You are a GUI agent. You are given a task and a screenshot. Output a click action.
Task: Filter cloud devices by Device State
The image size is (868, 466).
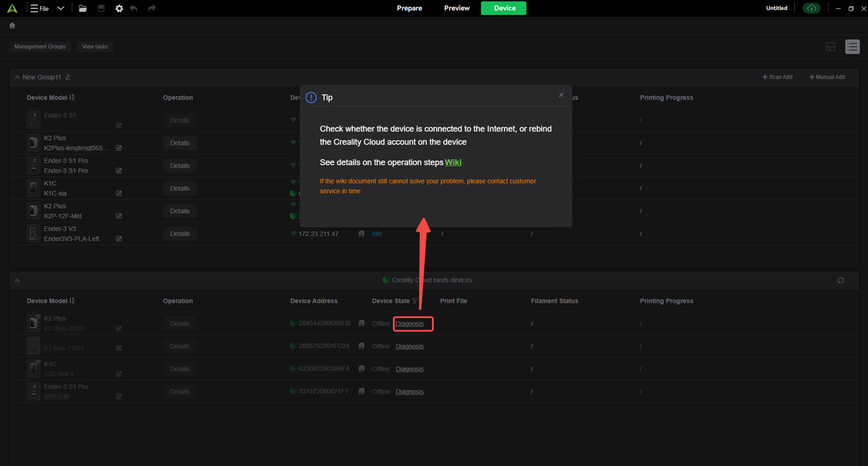click(414, 301)
